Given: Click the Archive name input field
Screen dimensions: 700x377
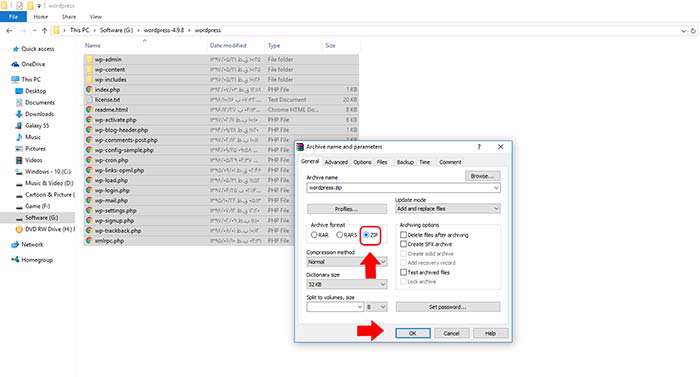Looking at the screenshot, I should 403,188.
